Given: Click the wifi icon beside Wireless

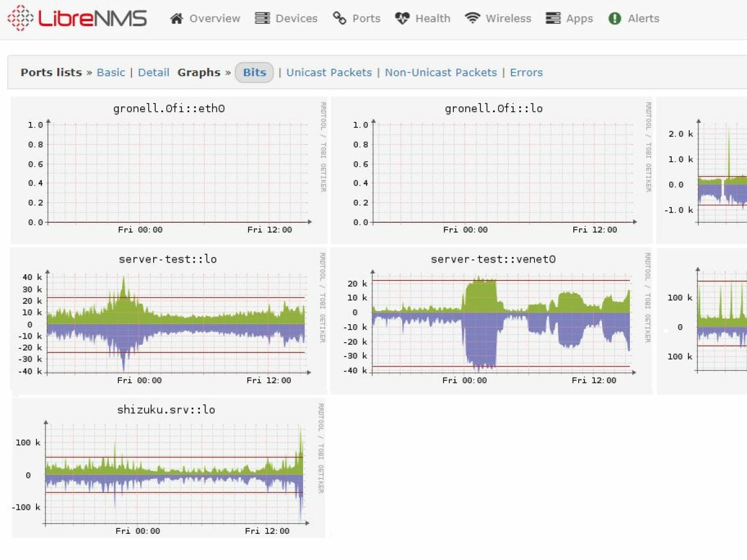Looking at the screenshot, I should click(472, 19).
